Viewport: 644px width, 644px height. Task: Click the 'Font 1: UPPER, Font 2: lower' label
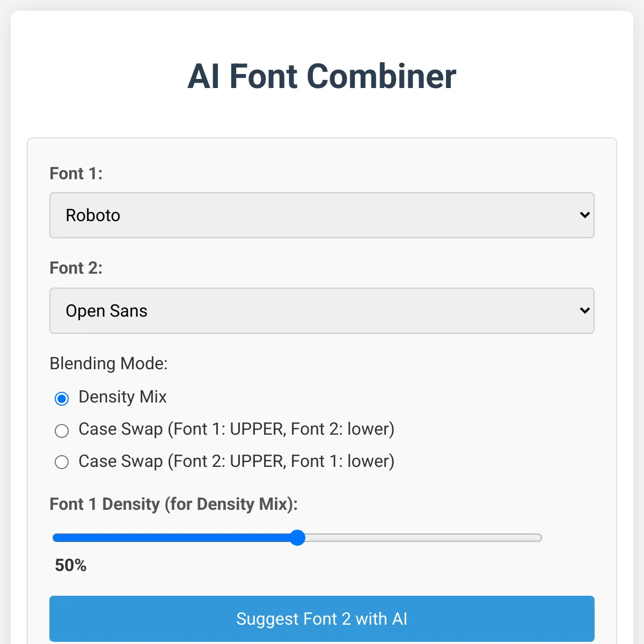(236, 429)
